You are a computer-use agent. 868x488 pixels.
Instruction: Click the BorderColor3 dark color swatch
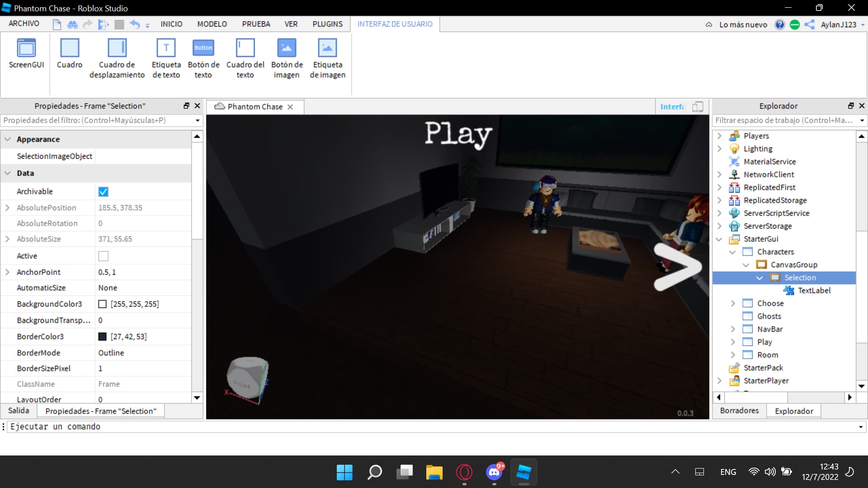coord(103,337)
